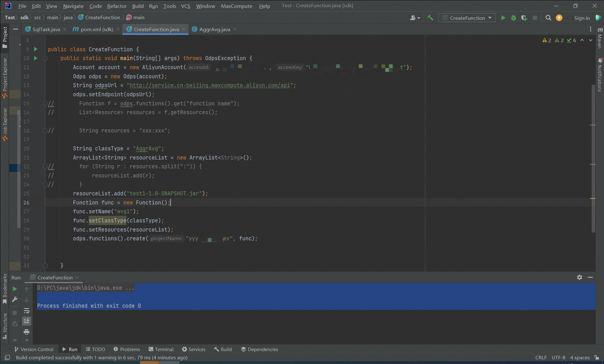This screenshot has height=364, width=604.
Task: Open the Project Explorer side panel
Action: (5, 78)
